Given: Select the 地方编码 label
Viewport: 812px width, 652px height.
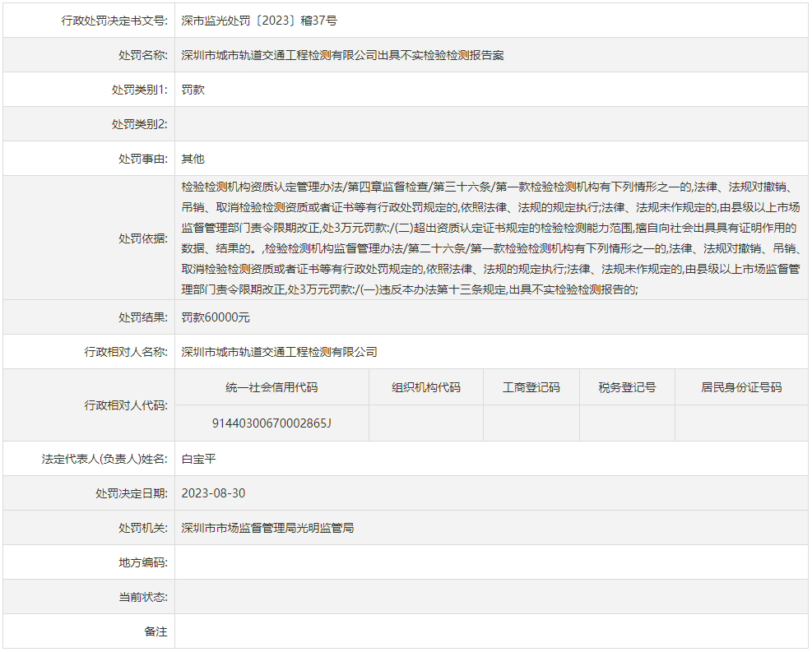Looking at the screenshot, I should pyautogui.click(x=142, y=562).
